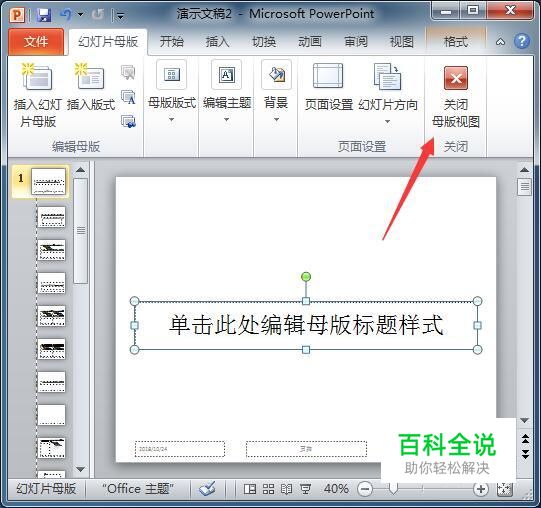Click the thumbnail pane scrollbar thumb

81,231
